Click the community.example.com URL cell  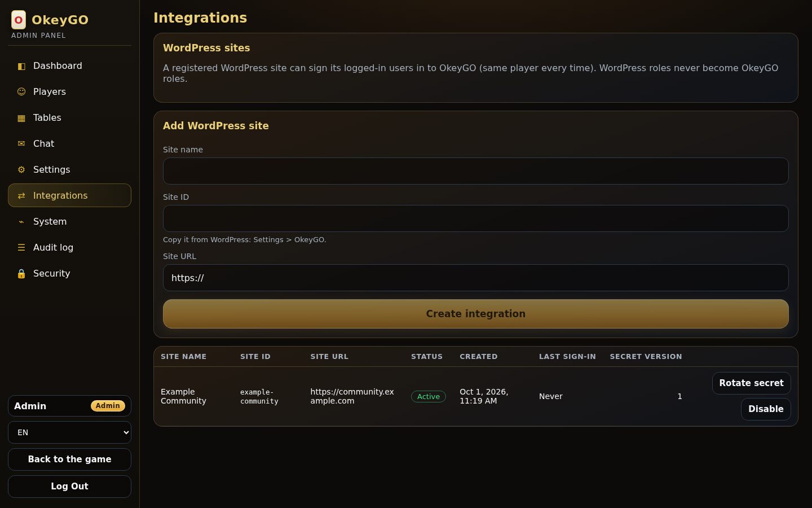coord(352,396)
